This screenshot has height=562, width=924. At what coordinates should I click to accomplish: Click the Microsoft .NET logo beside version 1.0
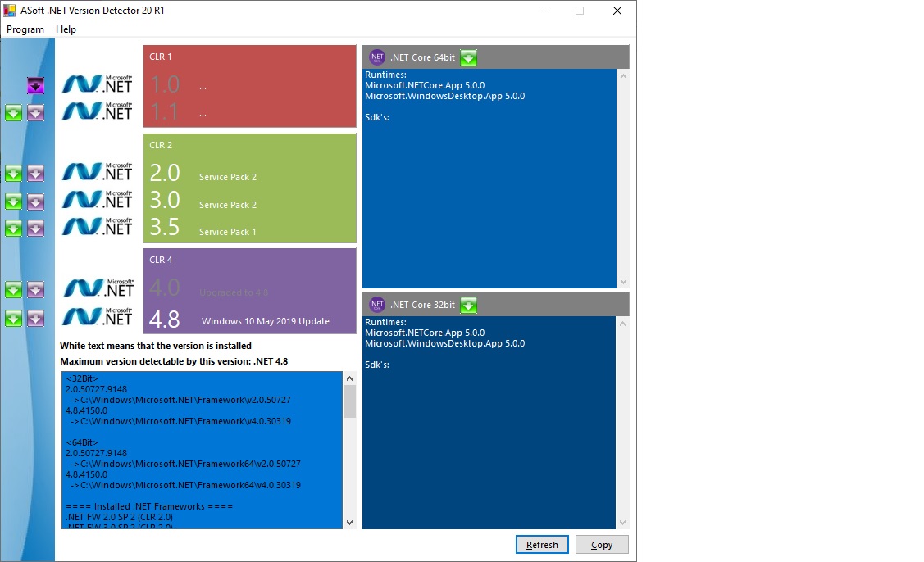click(98, 84)
